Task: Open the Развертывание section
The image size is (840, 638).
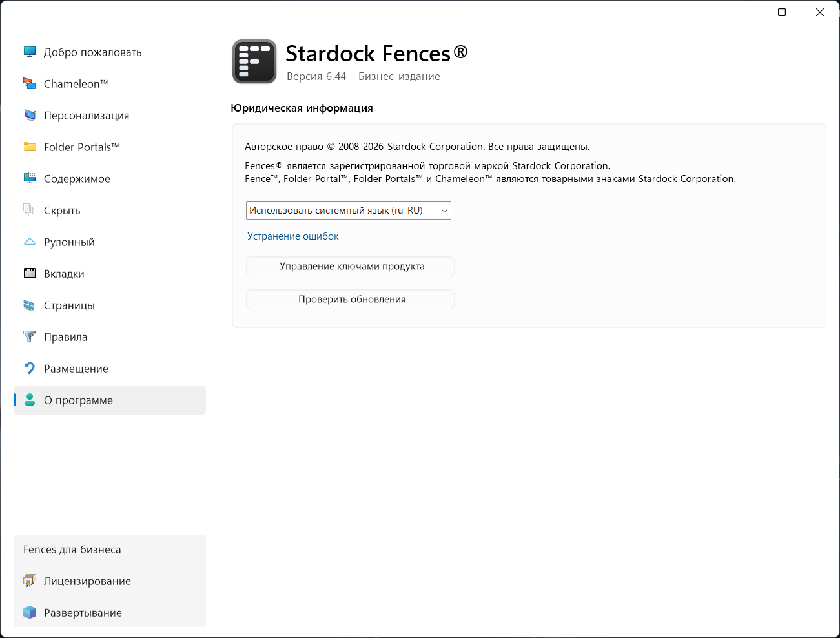Action: click(x=83, y=613)
